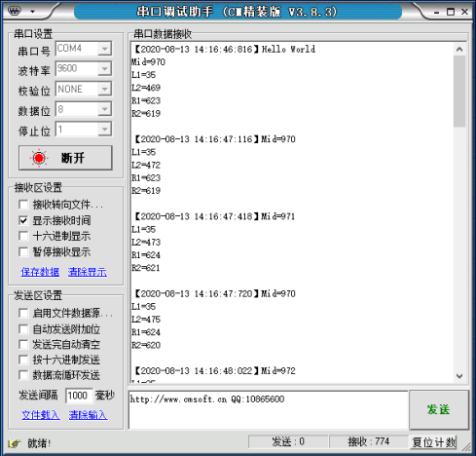The height and width of the screenshot is (456, 476).
Task: Expand the 波特率 9600 dropdown
Action: click(x=105, y=69)
